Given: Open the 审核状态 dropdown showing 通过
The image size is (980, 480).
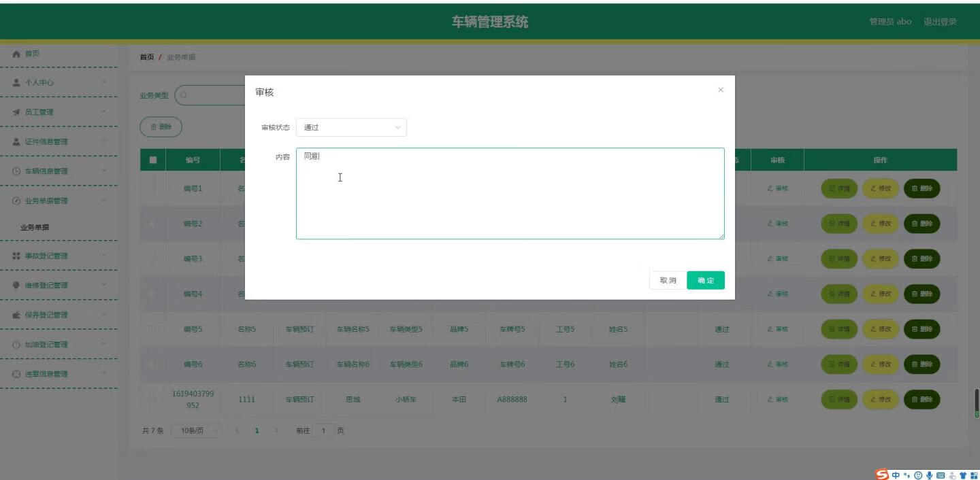Looking at the screenshot, I should [351, 127].
